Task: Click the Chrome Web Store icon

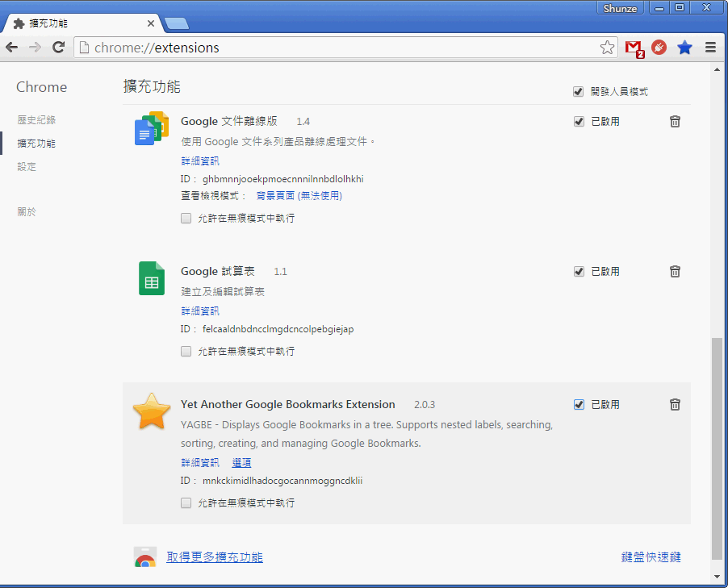Action: click(145, 557)
